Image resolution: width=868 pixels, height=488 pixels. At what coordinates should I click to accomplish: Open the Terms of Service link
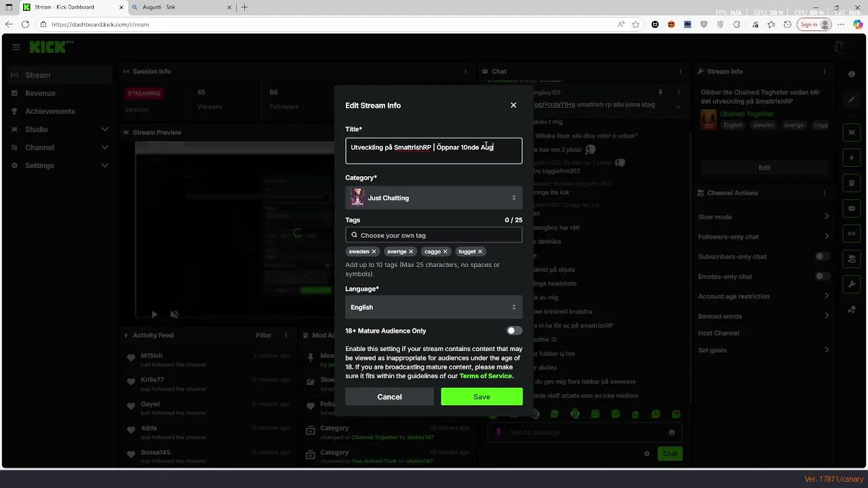coord(486,375)
